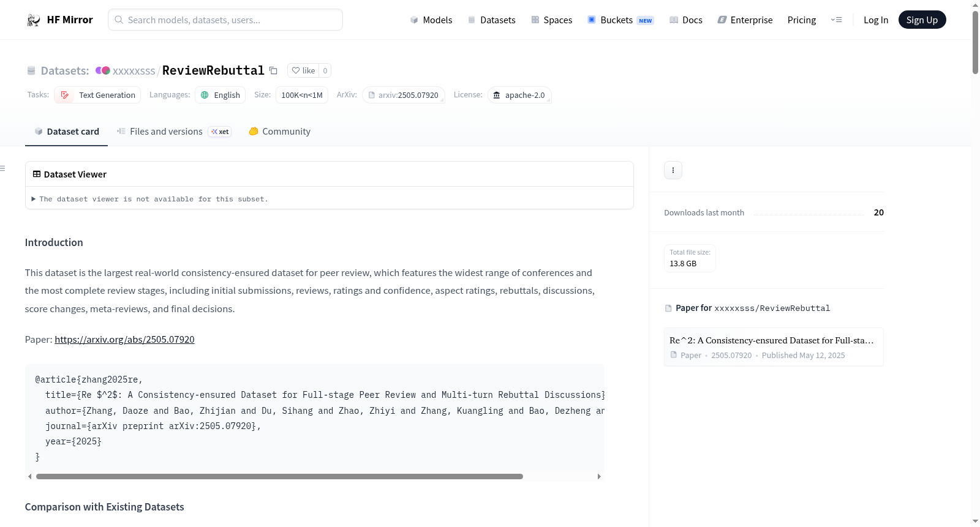
Task: Click the page vertical scrollbar thumb
Action: coord(975,42)
